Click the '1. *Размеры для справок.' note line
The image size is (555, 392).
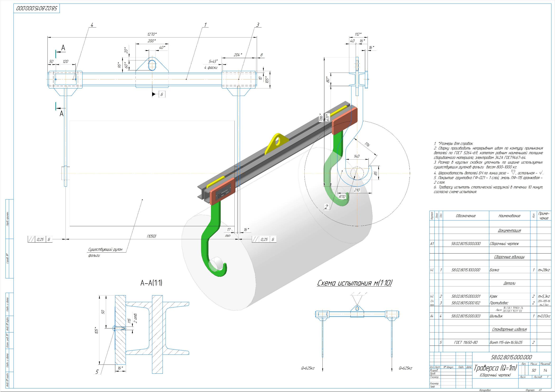(453, 144)
